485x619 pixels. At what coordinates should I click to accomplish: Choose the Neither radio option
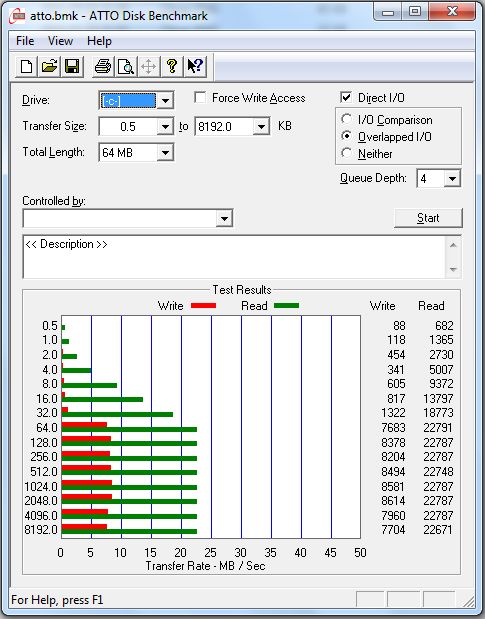(x=346, y=153)
